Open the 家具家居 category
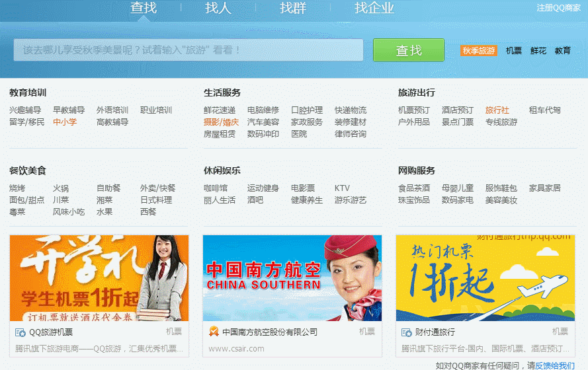 545,188
